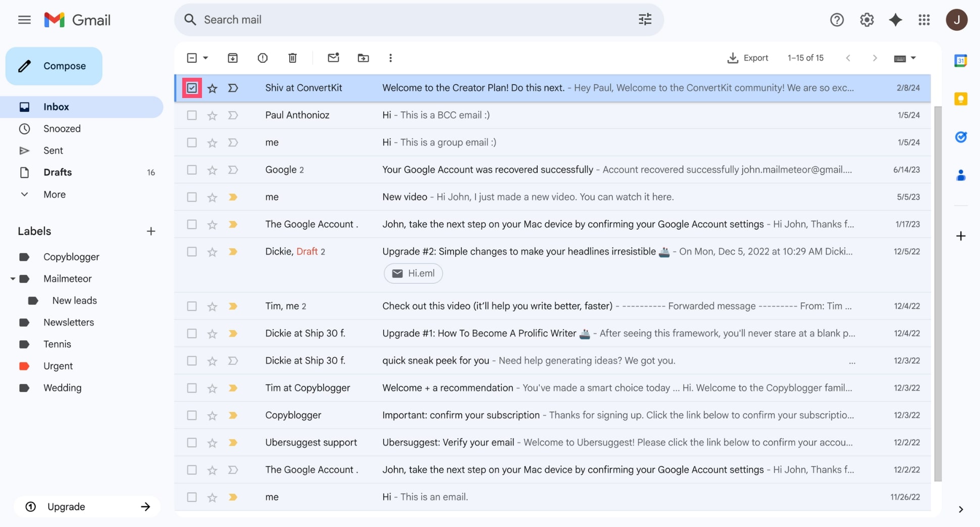
Task: Open Contacts side panel icon
Action: pos(960,175)
